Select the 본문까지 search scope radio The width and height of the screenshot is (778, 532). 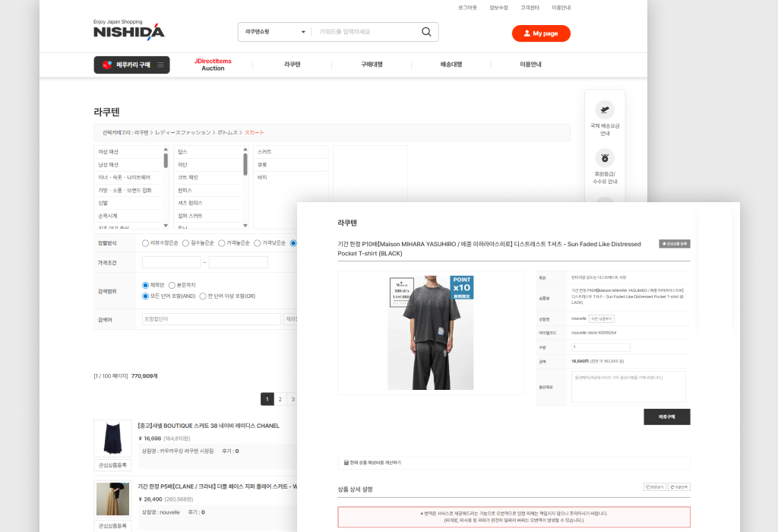click(x=172, y=284)
